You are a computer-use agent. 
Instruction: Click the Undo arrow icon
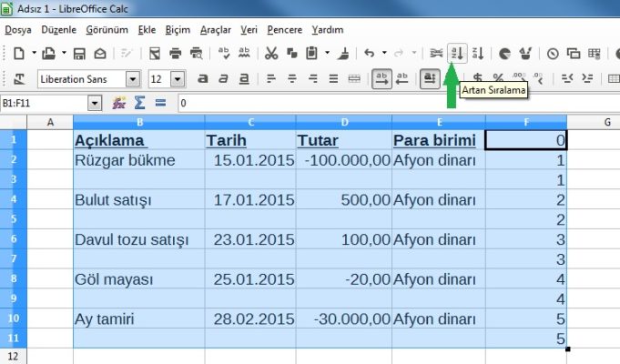(x=369, y=54)
